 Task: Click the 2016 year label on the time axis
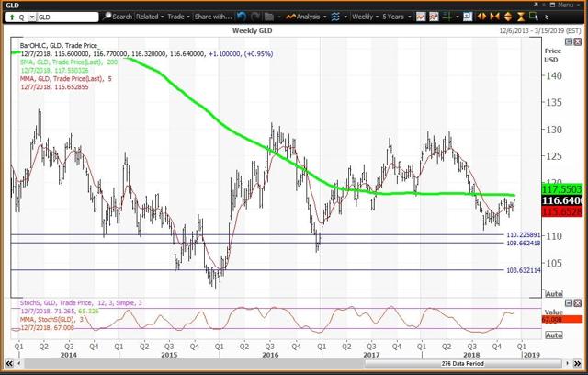pos(270,355)
